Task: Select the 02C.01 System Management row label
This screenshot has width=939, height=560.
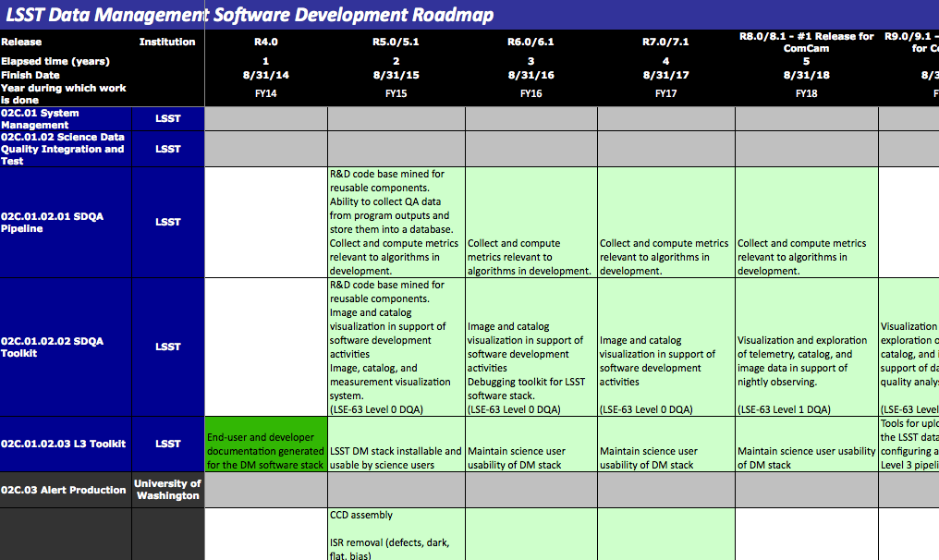Action: [66, 119]
